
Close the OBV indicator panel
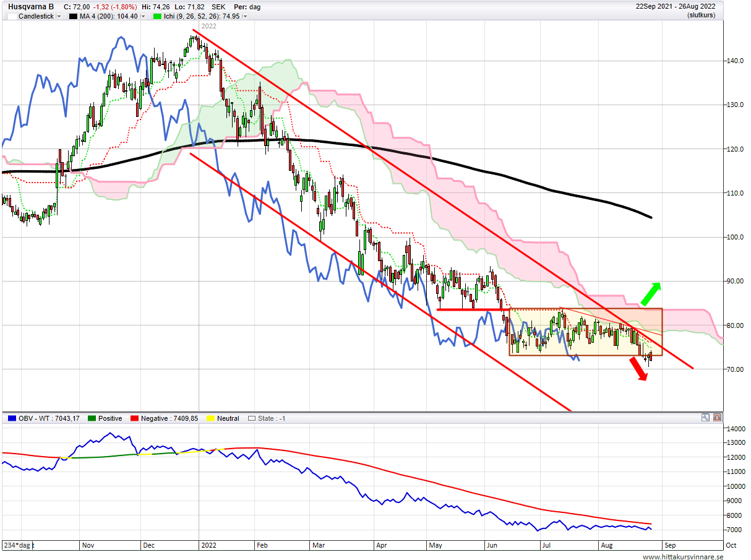[x=716, y=418]
